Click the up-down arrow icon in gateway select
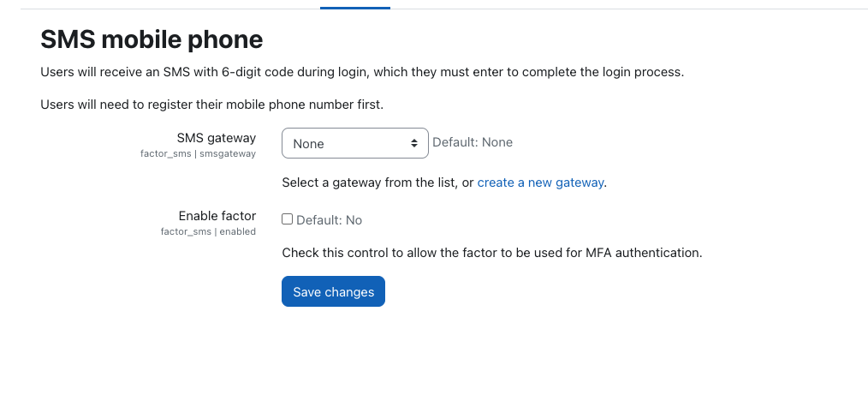 point(414,143)
